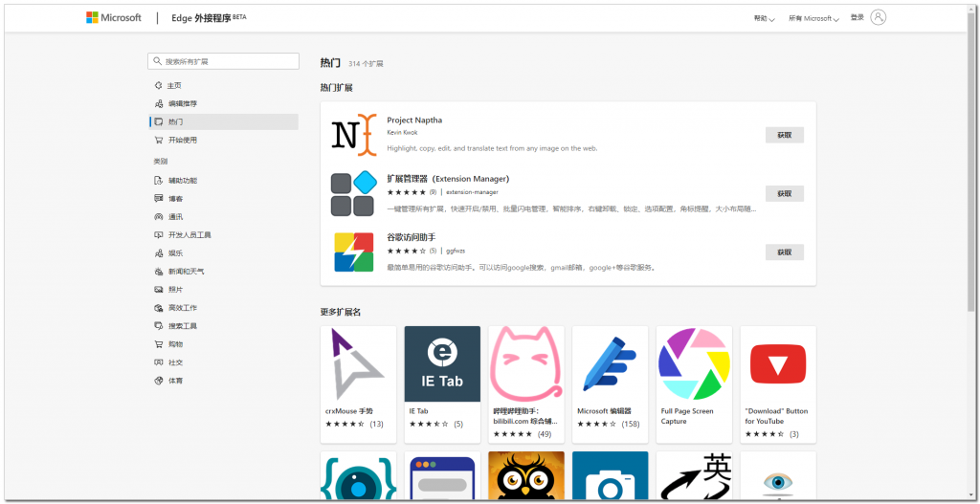
Task: Go to 主页 in the sidebar
Action: (174, 85)
